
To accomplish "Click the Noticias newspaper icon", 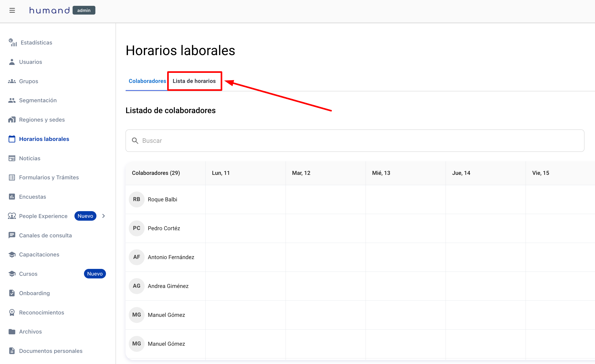I will pyautogui.click(x=12, y=158).
